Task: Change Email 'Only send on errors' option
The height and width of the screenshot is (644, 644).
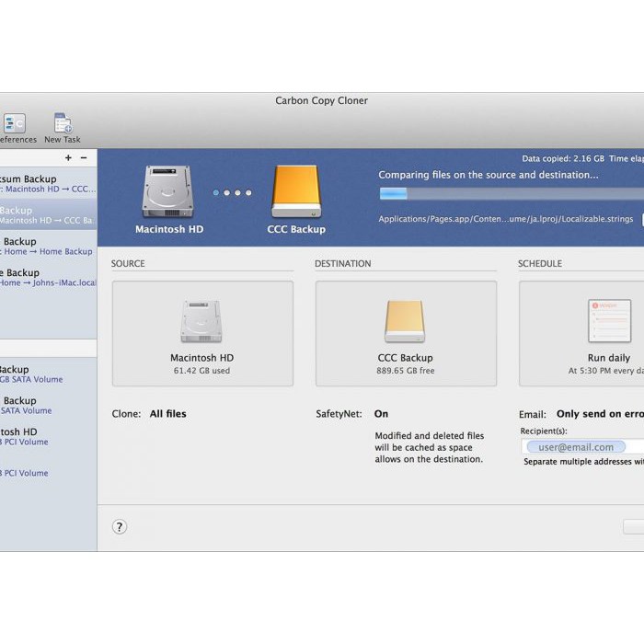Action: [x=600, y=414]
